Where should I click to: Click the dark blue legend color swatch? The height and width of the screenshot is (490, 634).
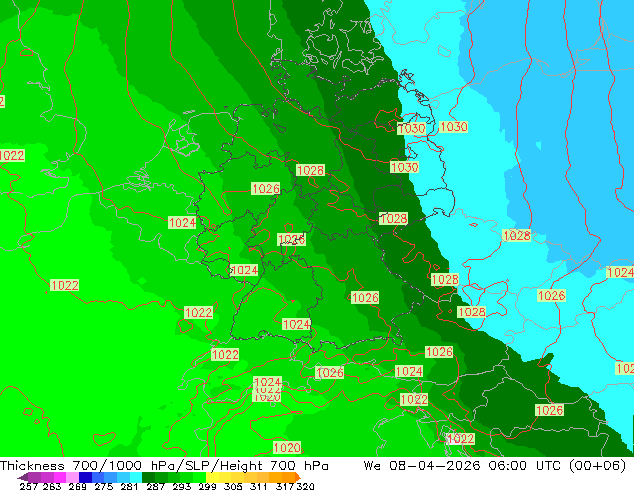pos(85,477)
